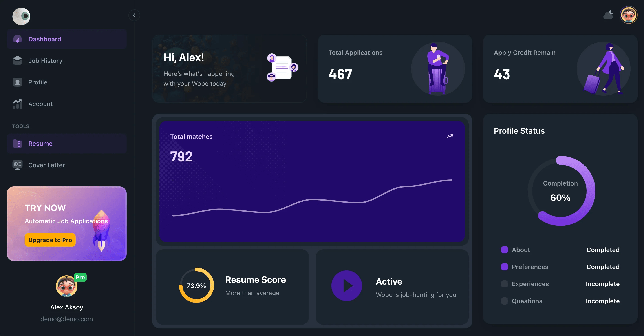Click the Total matches value 792

[181, 157]
